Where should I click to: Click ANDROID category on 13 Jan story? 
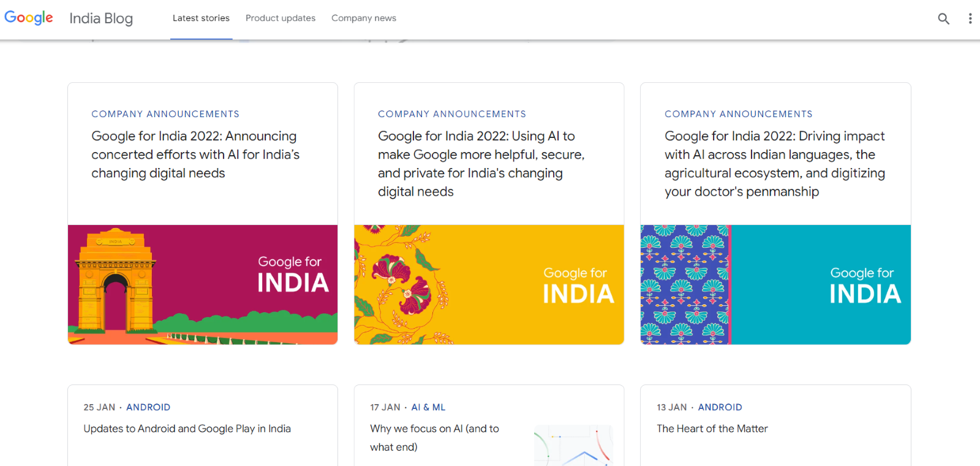(x=720, y=407)
